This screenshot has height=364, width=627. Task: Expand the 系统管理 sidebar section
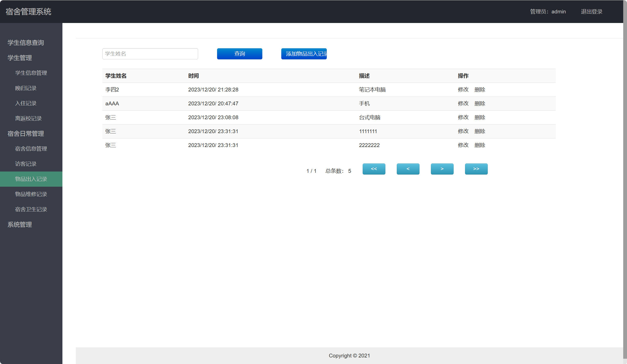(20, 225)
